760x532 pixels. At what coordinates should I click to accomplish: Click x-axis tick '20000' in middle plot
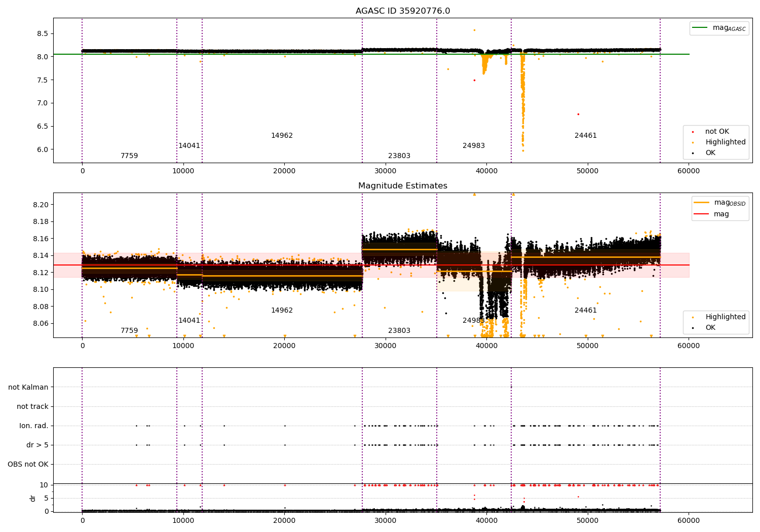pyautogui.click(x=284, y=346)
